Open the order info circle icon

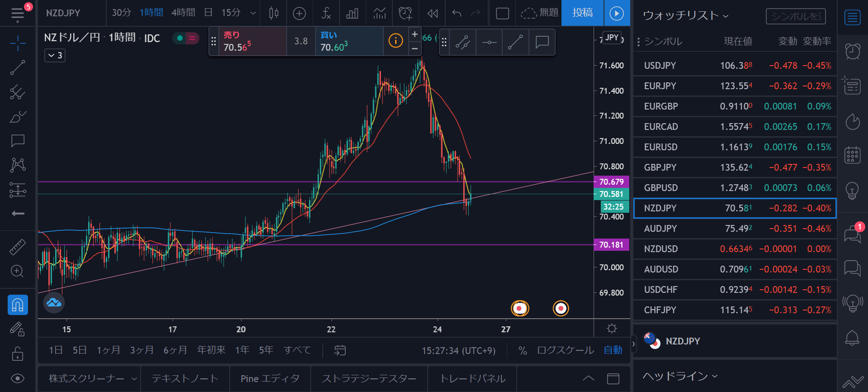(396, 41)
